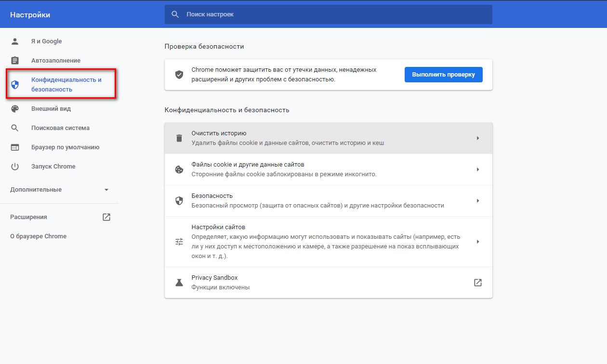Click the magnifier icon beside Поисковая система
Screen dimensions: 607x364
pos(15,128)
